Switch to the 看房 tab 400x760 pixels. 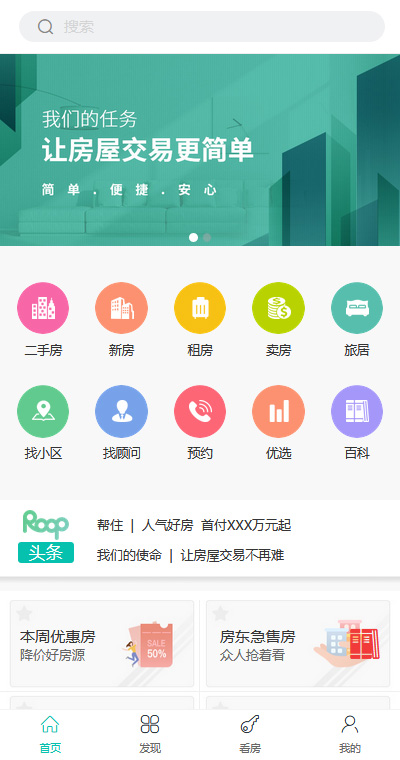pos(250,734)
